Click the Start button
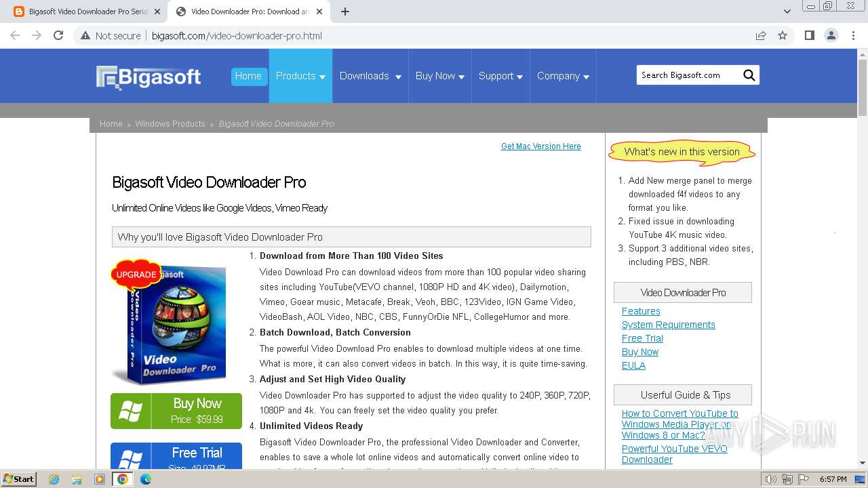Screen dimensions: 868x488 click(19, 479)
